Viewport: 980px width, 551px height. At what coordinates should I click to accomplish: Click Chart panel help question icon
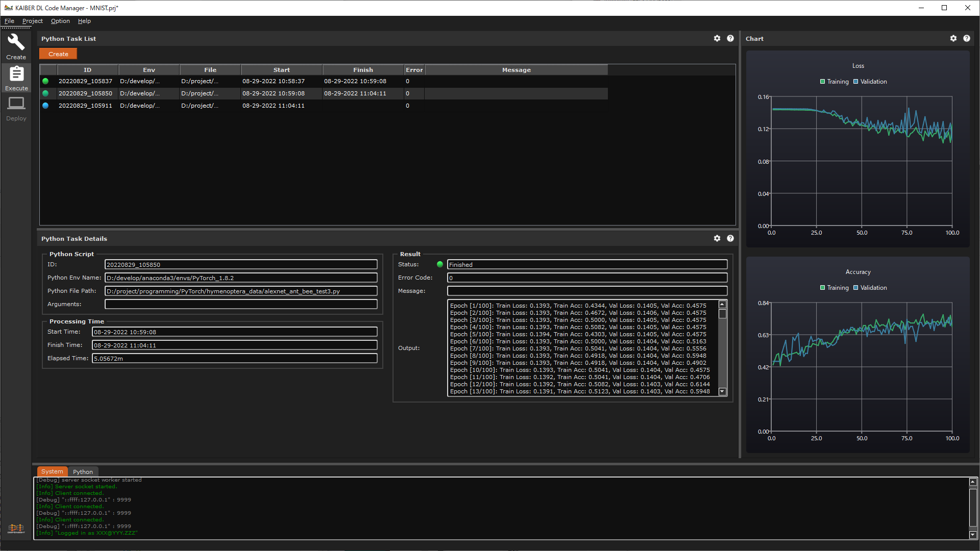(x=967, y=39)
